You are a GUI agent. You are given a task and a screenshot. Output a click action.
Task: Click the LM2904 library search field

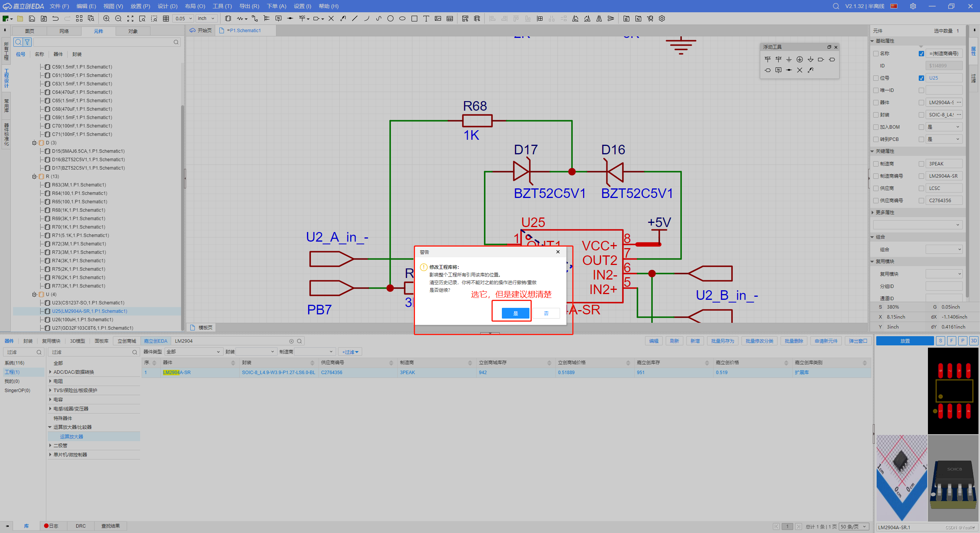pyautogui.click(x=230, y=341)
